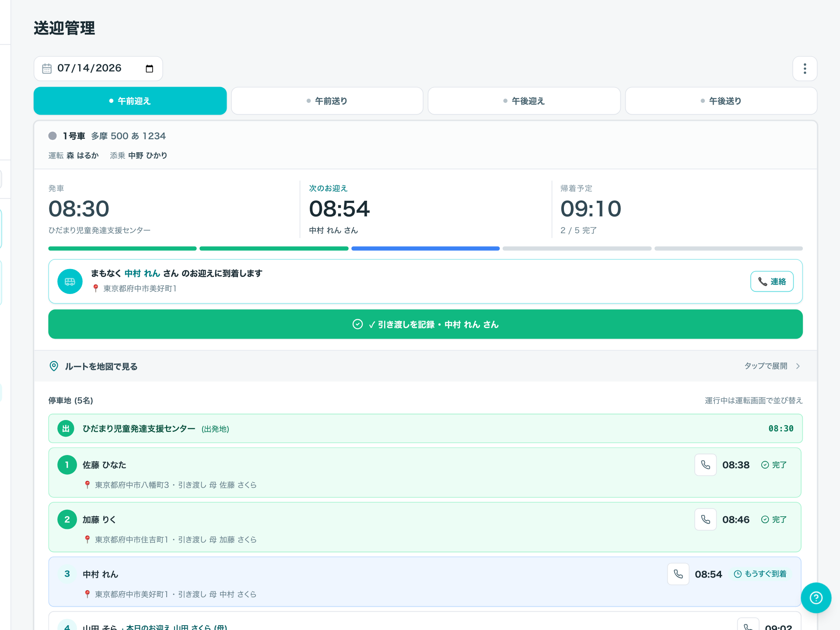Screen dimensions: 840x630
Task: Click the gray status dot beside 1号車
Action: tap(52, 136)
